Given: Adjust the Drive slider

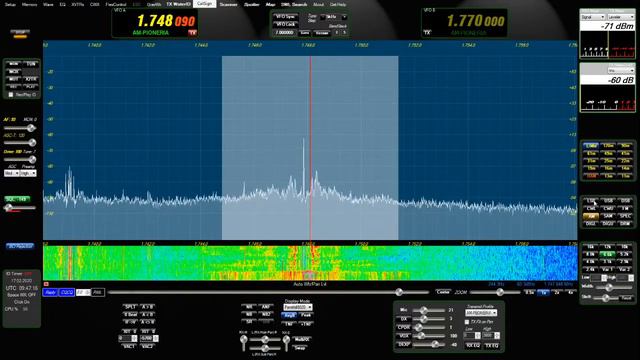Looking at the screenshot, I should (x=20, y=159).
